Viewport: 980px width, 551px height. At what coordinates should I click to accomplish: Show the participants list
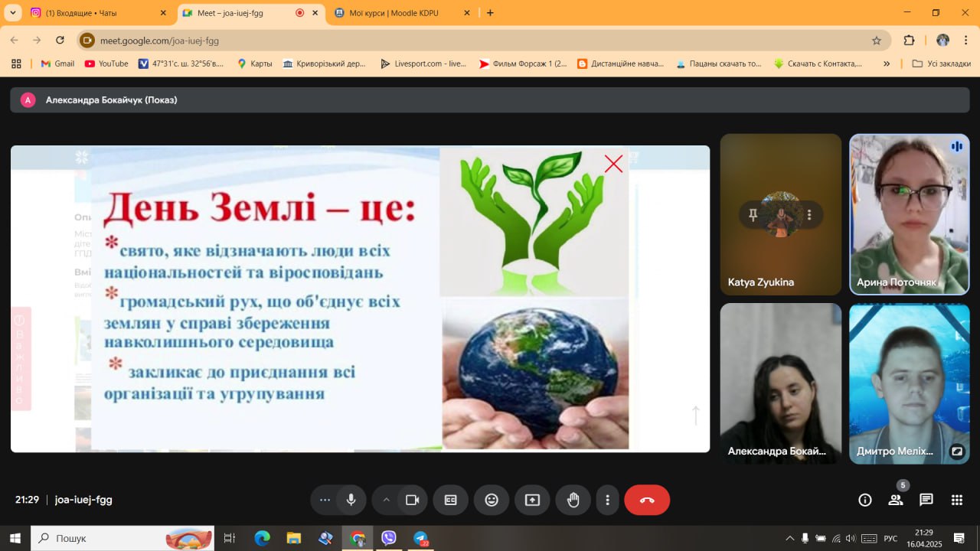pyautogui.click(x=896, y=500)
